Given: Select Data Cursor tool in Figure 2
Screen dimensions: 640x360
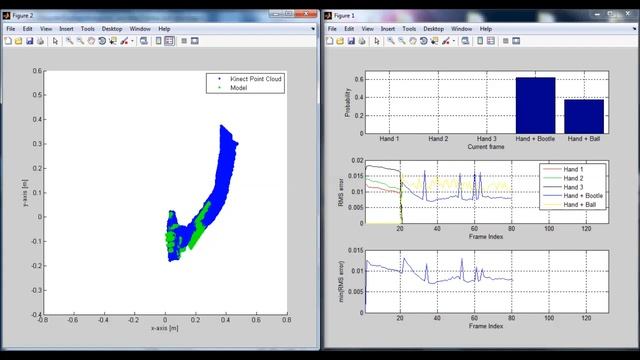Looking at the screenshot, I should [x=113, y=41].
